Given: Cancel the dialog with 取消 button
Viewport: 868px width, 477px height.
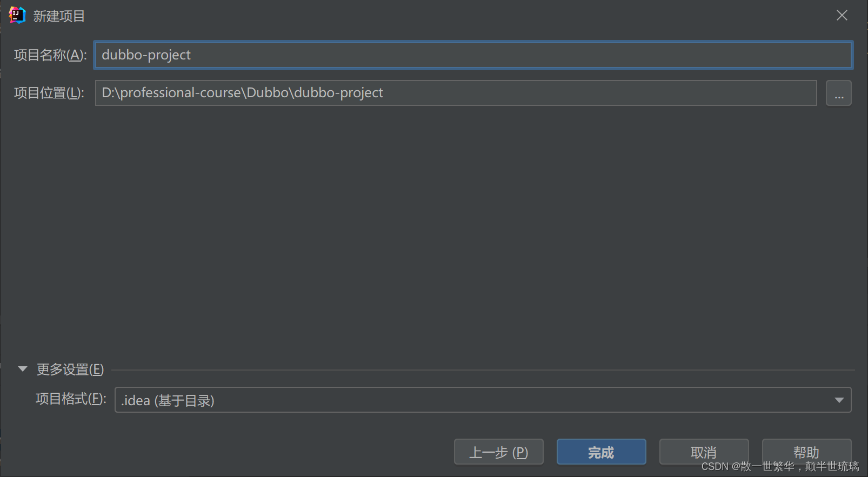Looking at the screenshot, I should pos(704,452).
